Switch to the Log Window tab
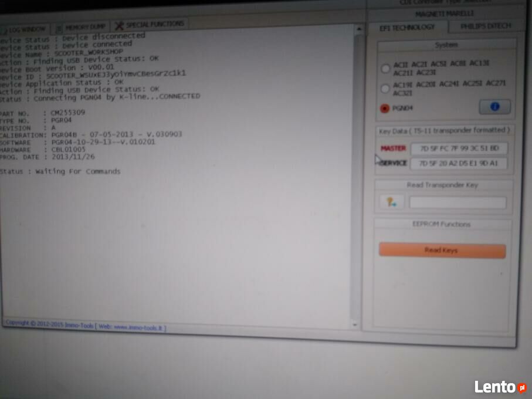 [x=24, y=30]
